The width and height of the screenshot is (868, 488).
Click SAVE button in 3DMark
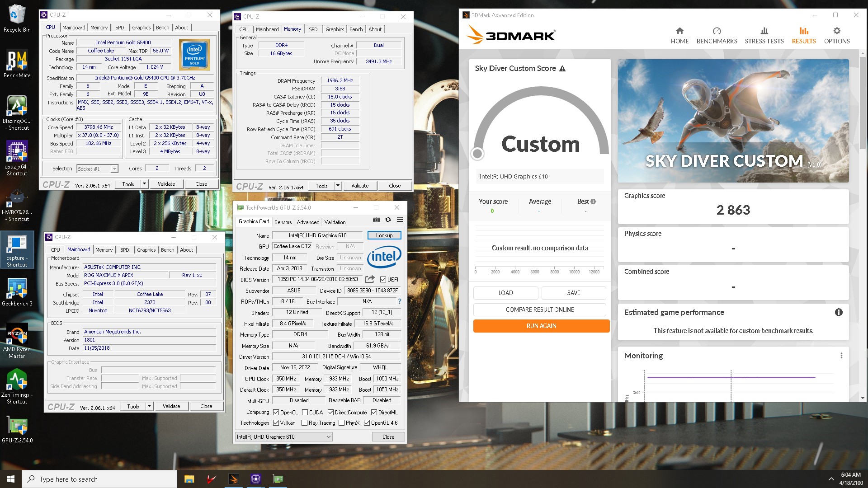coord(574,293)
